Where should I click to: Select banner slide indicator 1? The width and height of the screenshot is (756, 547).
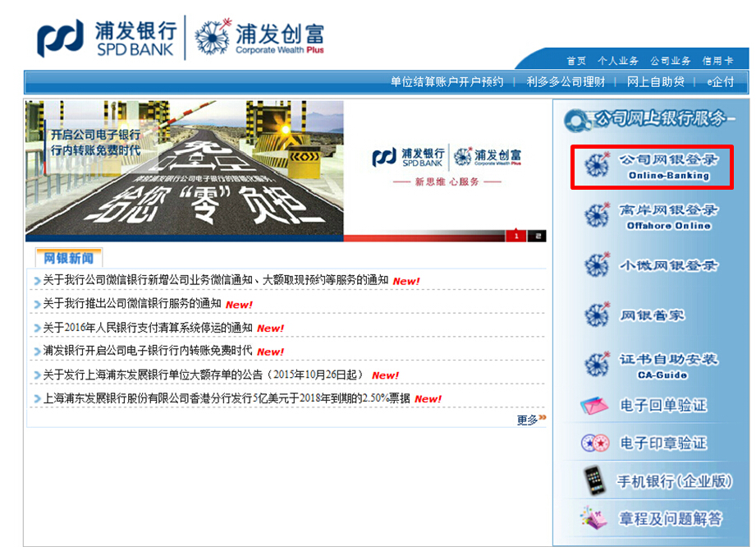516,237
